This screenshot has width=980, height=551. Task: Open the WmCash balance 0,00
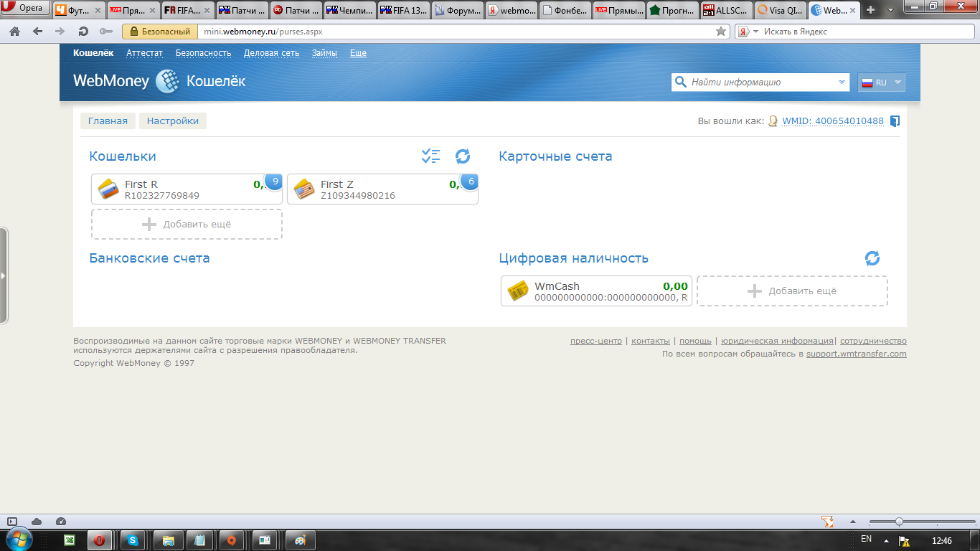(675, 286)
